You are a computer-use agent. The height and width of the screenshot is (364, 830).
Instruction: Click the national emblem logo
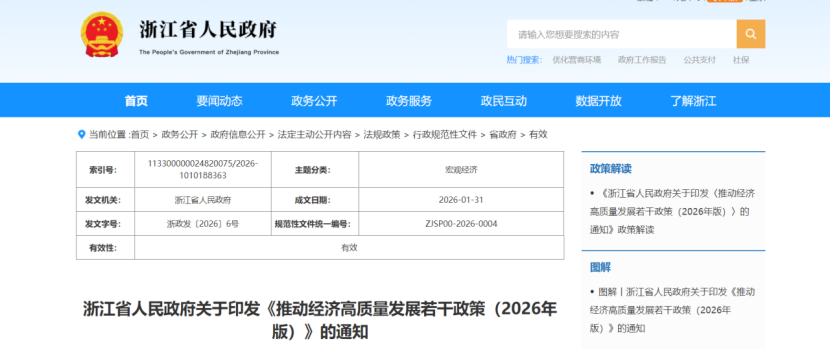(102, 35)
